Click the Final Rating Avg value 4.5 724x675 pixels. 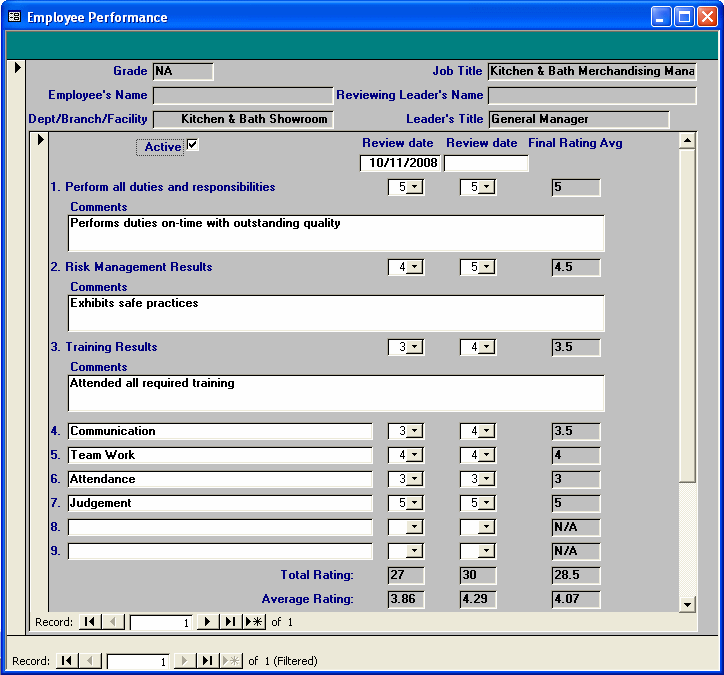[576, 267]
